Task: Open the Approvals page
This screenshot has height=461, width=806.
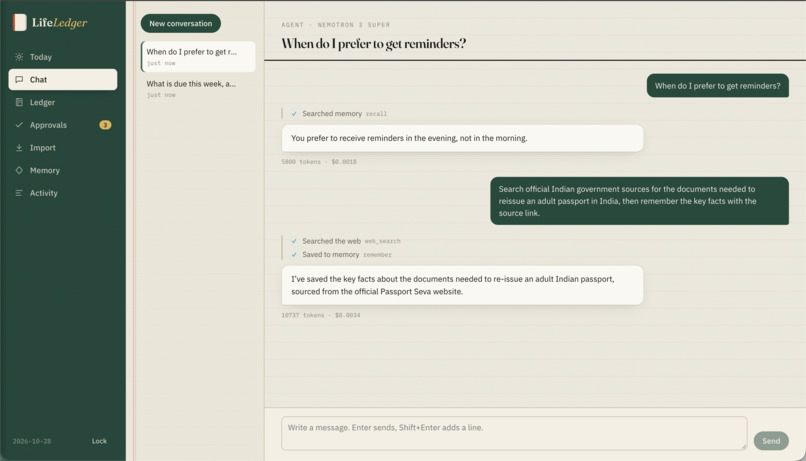Action: coord(63,125)
